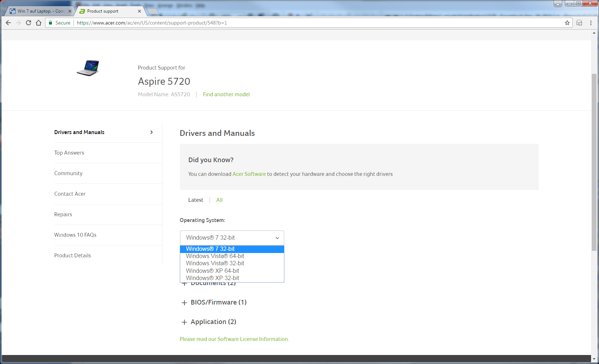Open Windows 10 FAQs sidebar item
Image resolution: width=599 pixels, height=364 pixels.
75,235
